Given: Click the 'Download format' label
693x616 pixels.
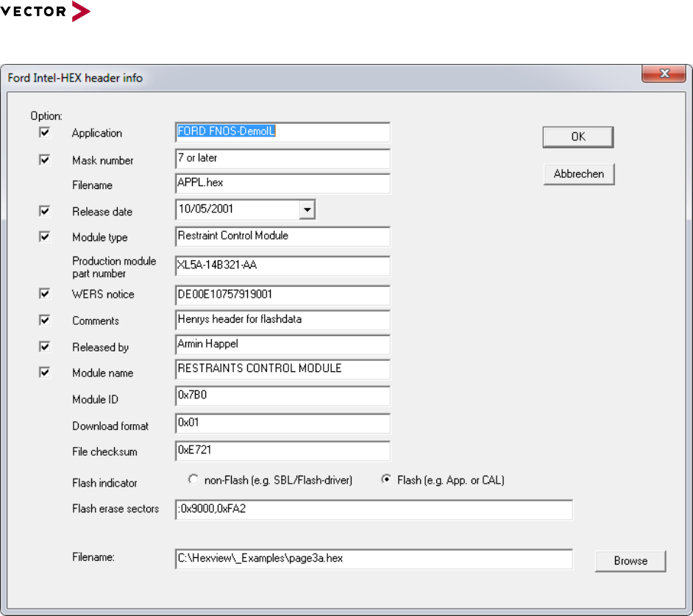Looking at the screenshot, I should (x=110, y=426).
